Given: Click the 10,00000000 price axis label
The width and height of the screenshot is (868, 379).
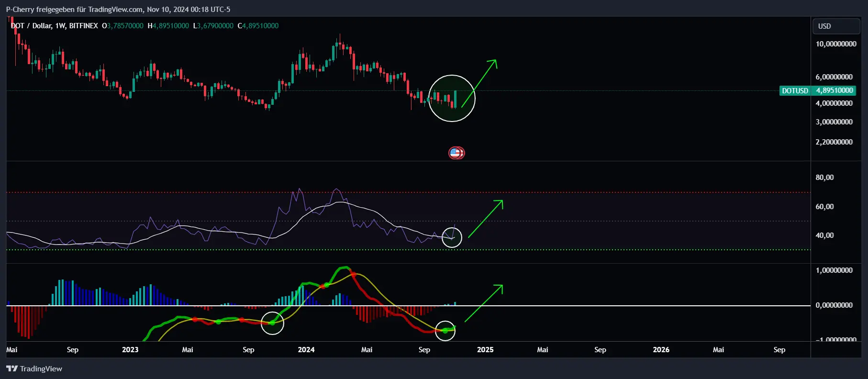Looking at the screenshot, I should pos(836,44).
